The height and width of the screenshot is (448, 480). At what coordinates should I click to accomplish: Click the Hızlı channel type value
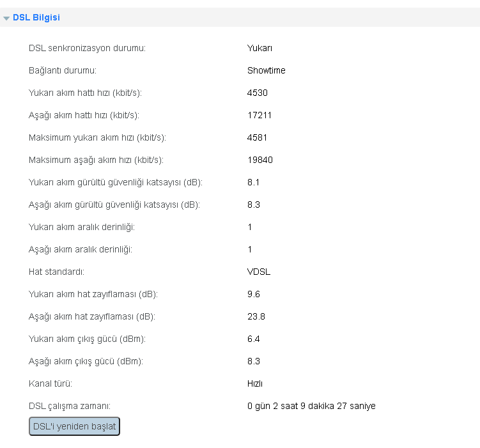tap(255, 383)
